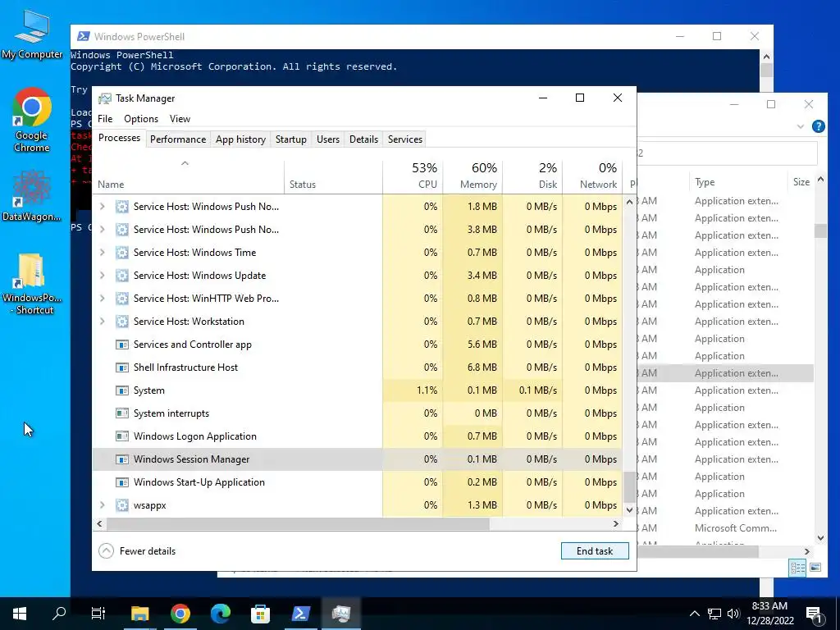The height and width of the screenshot is (630, 840).
Task: Select WindowsPo... Shortcut folder on desktop
Action: [32, 284]
